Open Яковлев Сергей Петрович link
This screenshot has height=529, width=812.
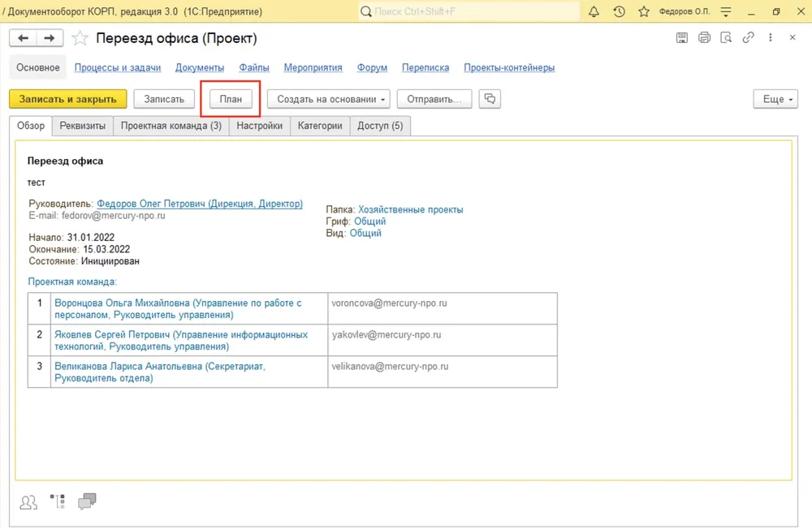click(x=181, y=341)
